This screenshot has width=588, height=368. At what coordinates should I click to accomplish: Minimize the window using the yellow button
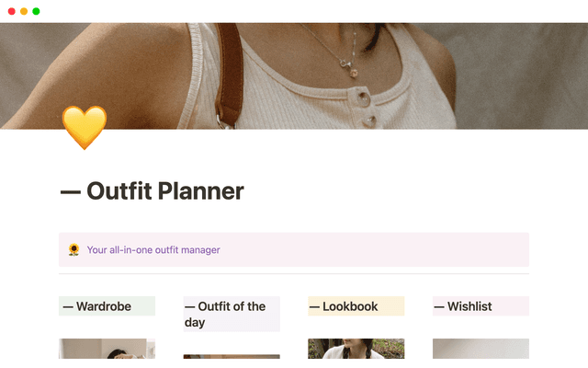pos(24,11)
